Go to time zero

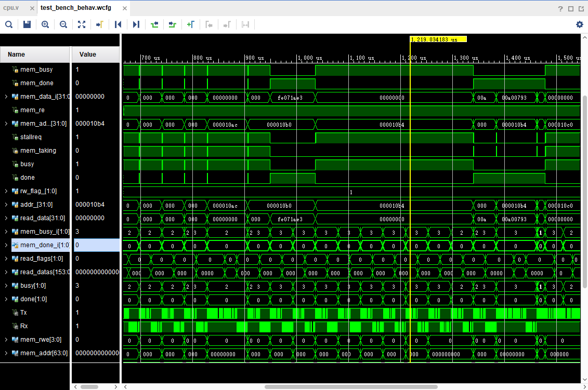point(117,25)
